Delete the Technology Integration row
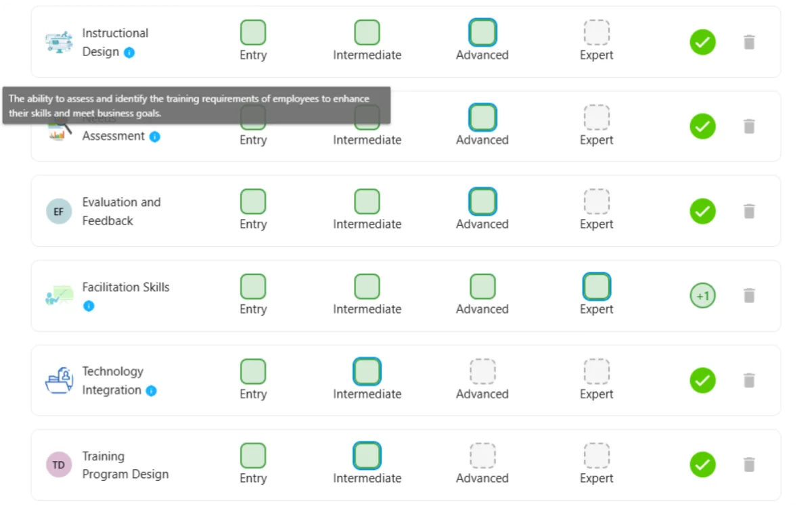 [x=749, y=380]
